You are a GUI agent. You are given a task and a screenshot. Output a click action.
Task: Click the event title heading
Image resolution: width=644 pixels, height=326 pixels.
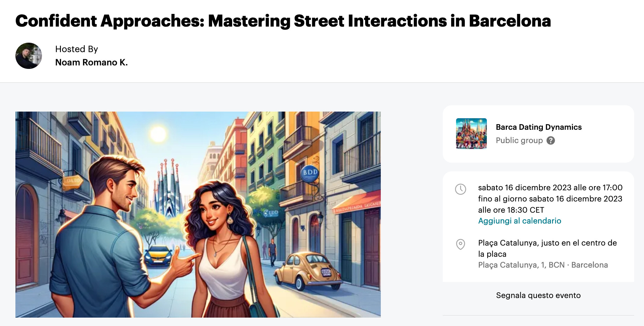(x=283, y=21)
